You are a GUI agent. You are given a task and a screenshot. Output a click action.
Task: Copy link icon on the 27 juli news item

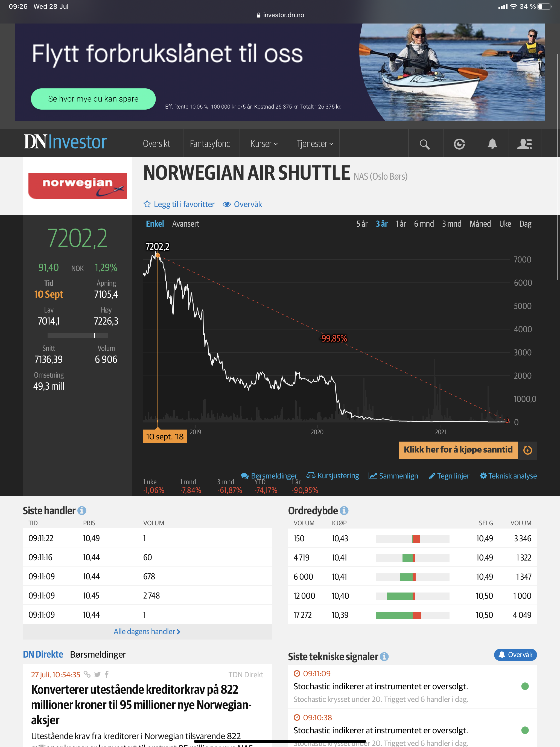click(x=87, y=674)
